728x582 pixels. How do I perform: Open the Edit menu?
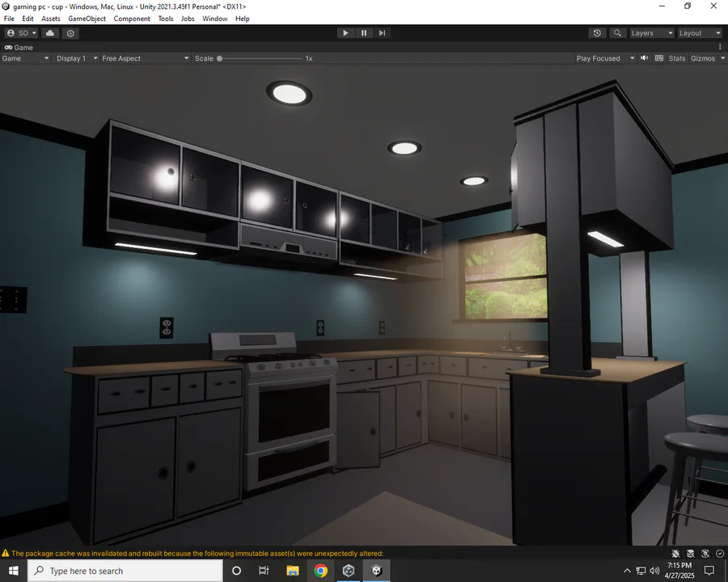pyautogui.click(x=28, y=19)
